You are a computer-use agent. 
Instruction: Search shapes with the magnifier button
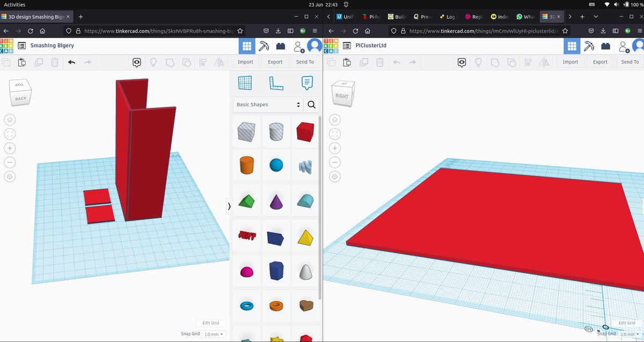pyautogui.click(x=312, y=105)
